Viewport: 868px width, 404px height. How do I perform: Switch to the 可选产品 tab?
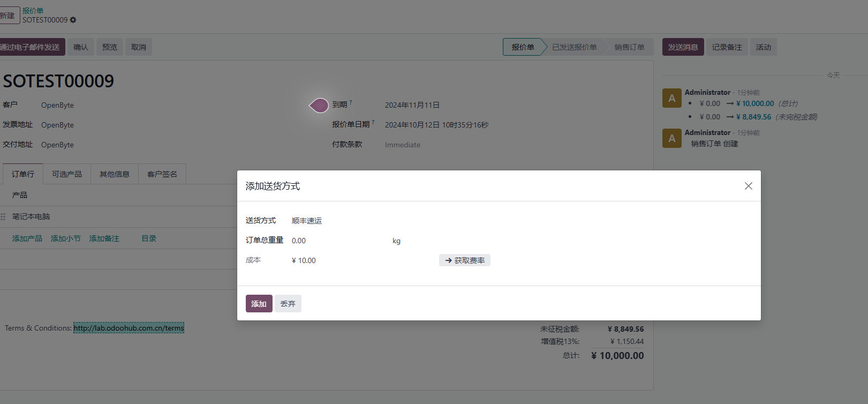(x=67, y=174)
